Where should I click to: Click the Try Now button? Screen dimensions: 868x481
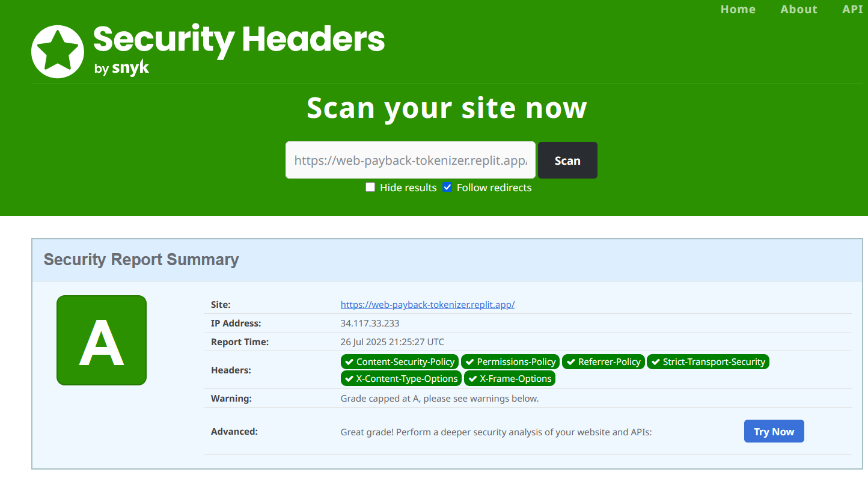[x=774, y=431]
